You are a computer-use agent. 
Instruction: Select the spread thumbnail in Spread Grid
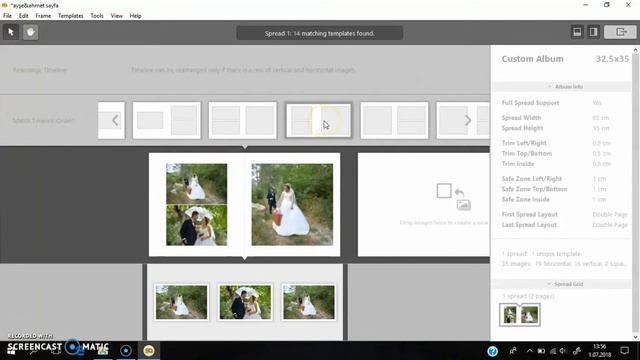pyautogui.click(x=520, y=315)
